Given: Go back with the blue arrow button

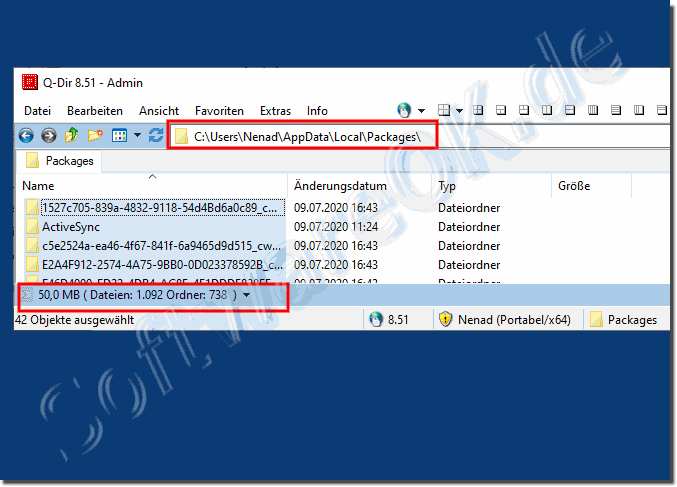Looking at the screenshot, I should (26, 136).
